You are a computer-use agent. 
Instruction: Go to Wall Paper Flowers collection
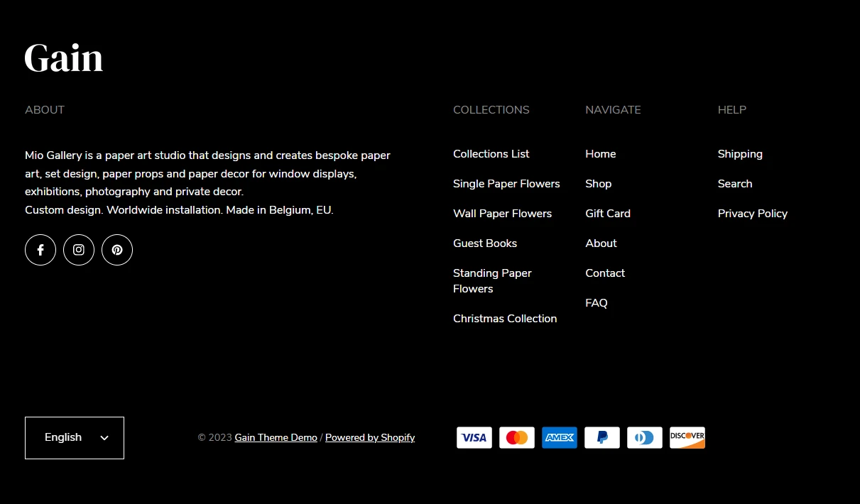pyautogui.click(x=502, y=214)
